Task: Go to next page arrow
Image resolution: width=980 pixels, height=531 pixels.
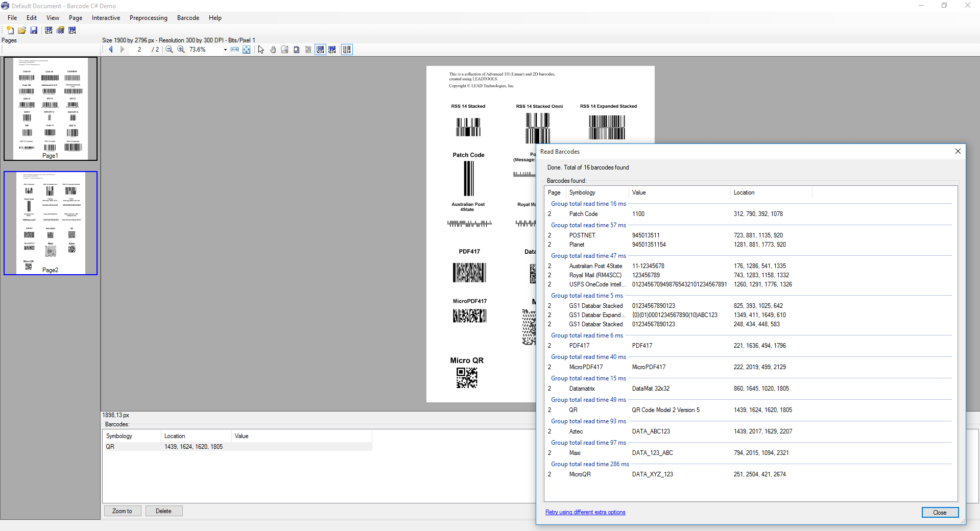Action: (122, 50)
